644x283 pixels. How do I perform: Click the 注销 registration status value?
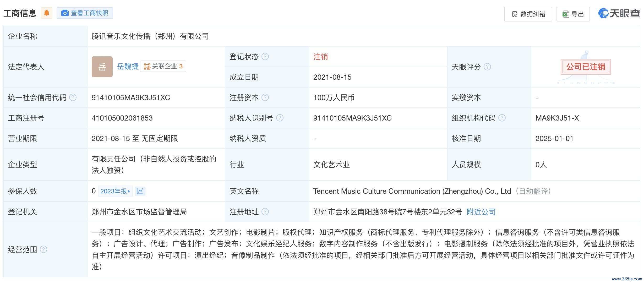[320, 57]
